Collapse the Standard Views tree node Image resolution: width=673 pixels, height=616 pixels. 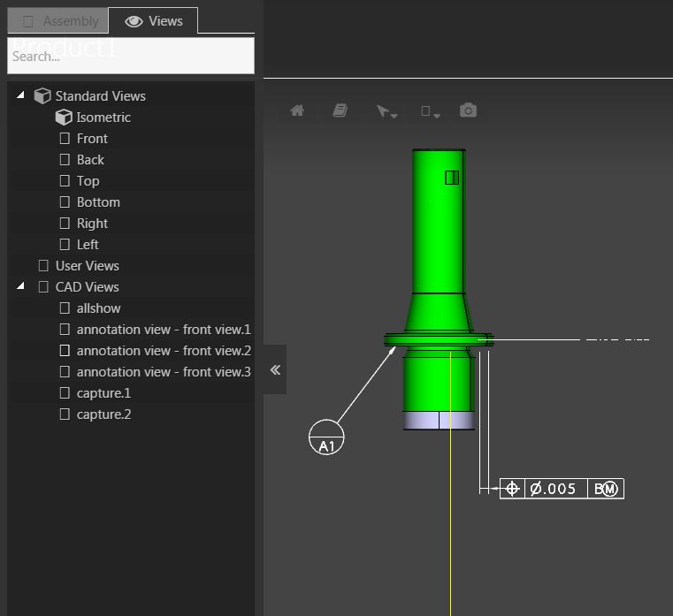[x=20, y=95]
